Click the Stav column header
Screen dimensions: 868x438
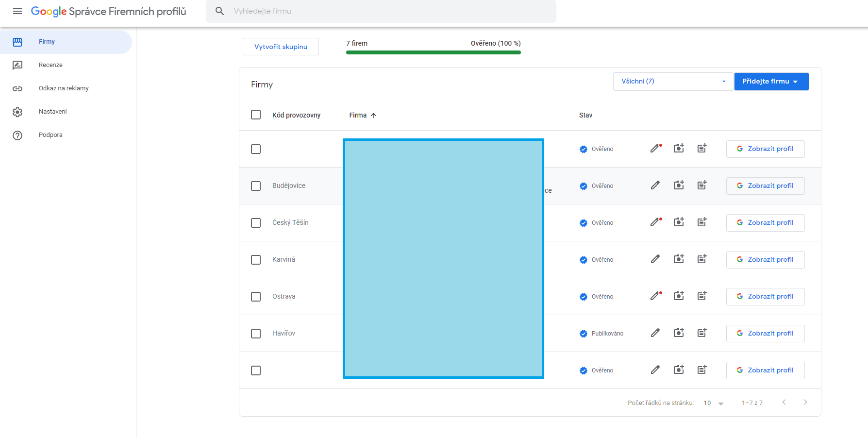585,115
